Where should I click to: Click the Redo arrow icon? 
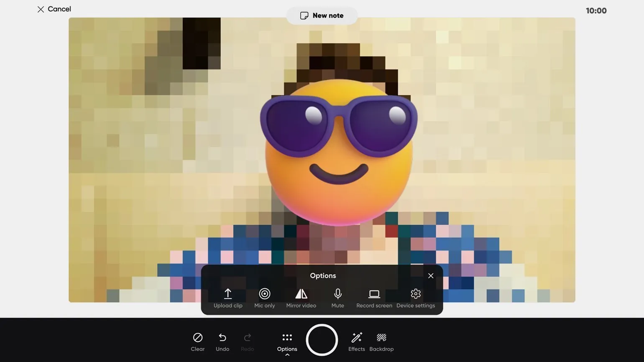(x=247, y=338)
